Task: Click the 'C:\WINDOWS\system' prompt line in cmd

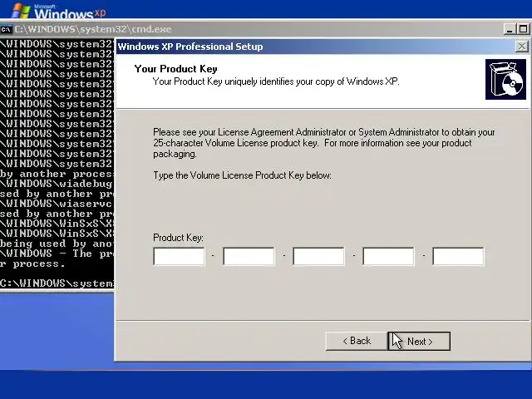Action: (57, 283)
